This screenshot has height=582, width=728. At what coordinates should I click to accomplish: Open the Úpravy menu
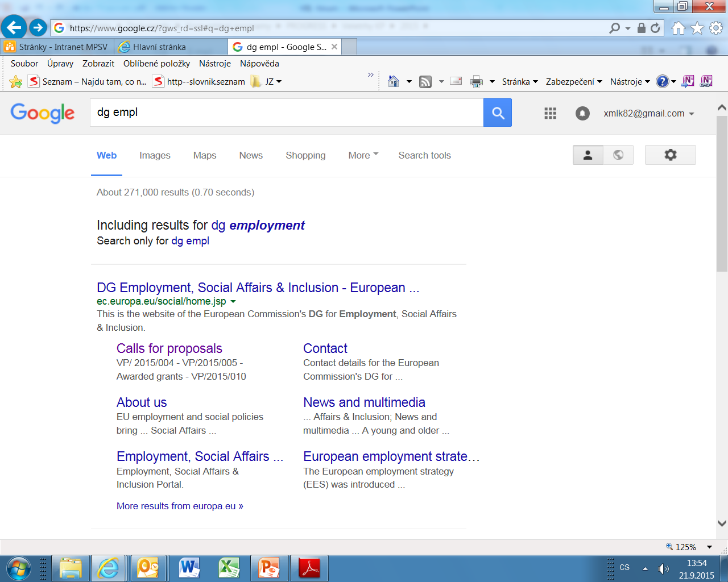pyautogui.click(x=60, y=64)
